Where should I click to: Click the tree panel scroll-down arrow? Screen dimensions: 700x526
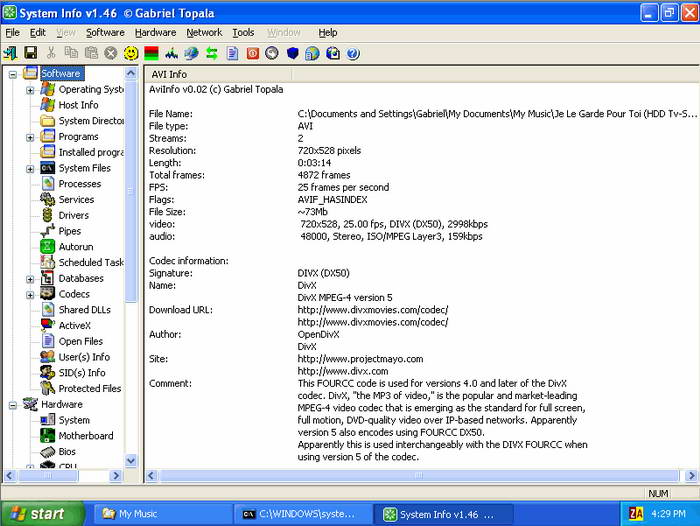[x=131, y=460]
